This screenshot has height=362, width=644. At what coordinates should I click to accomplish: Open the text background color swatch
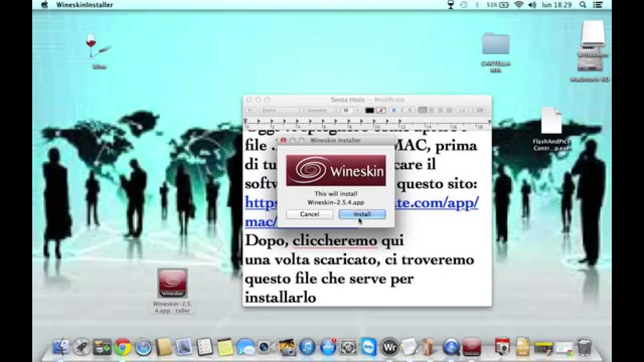(381, 110)
